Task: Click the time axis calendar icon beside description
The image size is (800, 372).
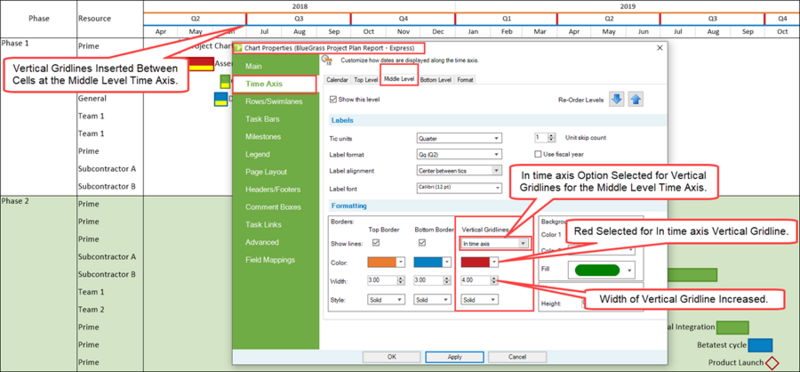Action: point(328,60)
